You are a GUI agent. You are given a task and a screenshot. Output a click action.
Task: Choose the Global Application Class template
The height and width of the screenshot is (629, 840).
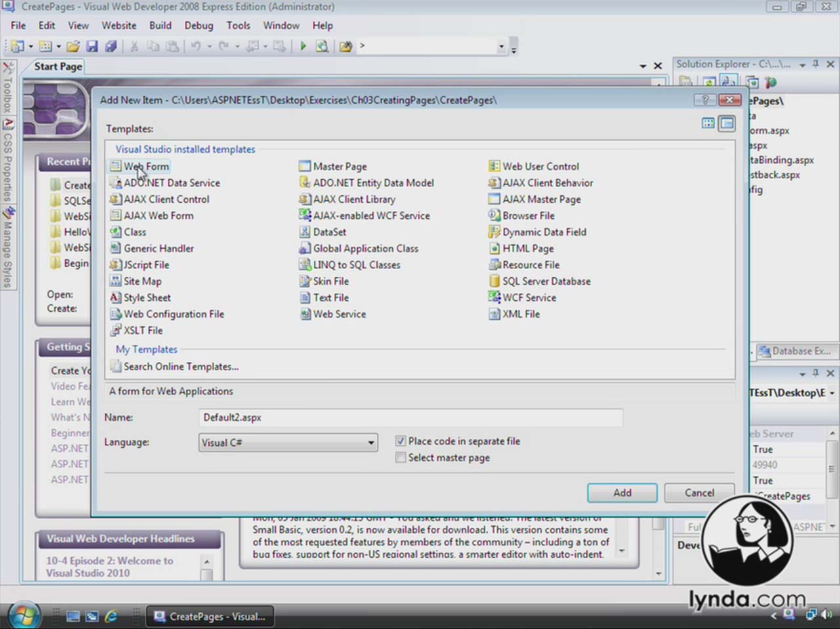click(359, 249)
